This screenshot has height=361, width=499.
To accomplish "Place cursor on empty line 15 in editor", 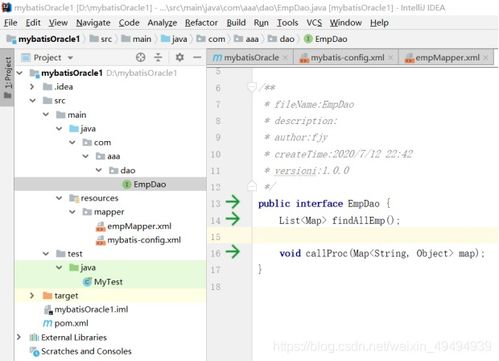I will pyautogui.click(x=375, y=237).
